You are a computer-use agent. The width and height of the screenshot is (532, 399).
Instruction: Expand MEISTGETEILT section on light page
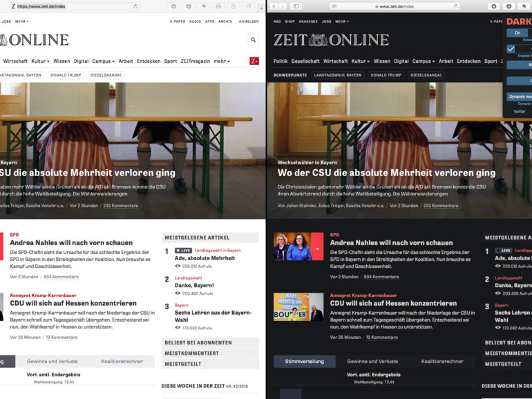(x=210, y=364)
